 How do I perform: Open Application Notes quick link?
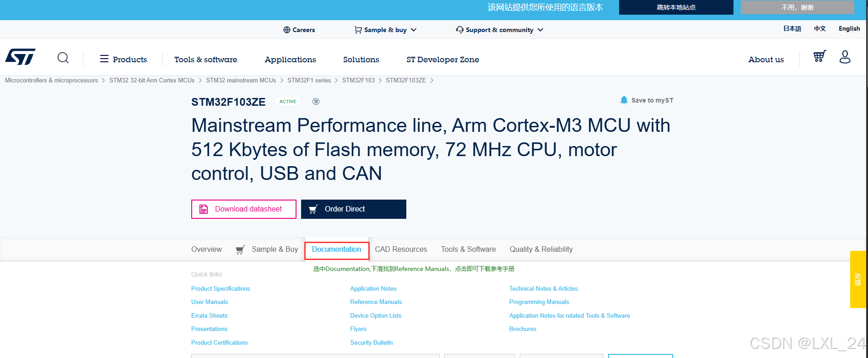coord(373,289)
